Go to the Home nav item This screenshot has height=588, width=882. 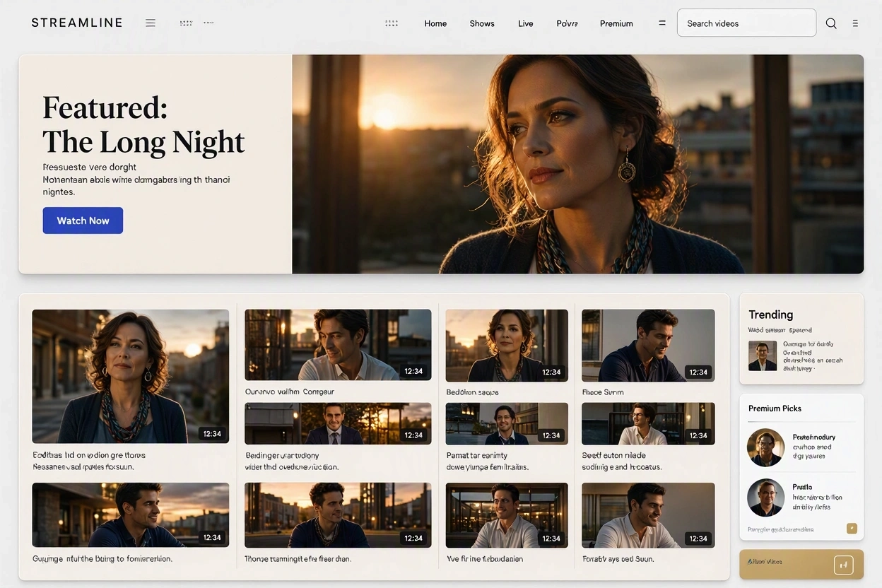(x=435, y=23)
